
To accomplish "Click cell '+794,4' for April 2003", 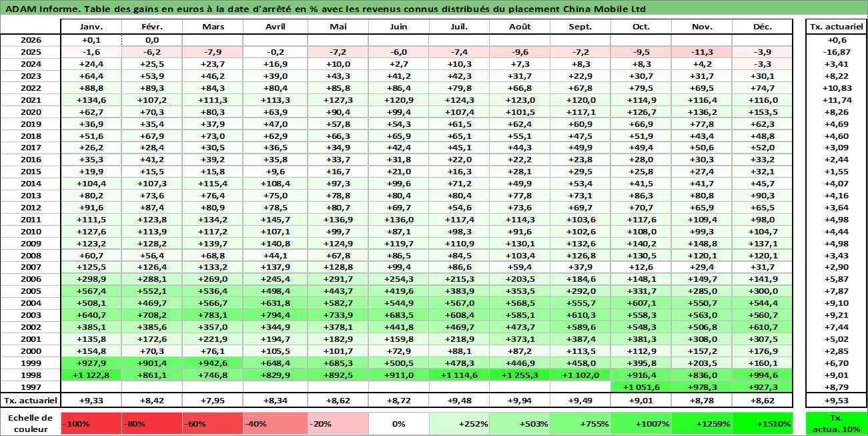I will coord(275,314).
